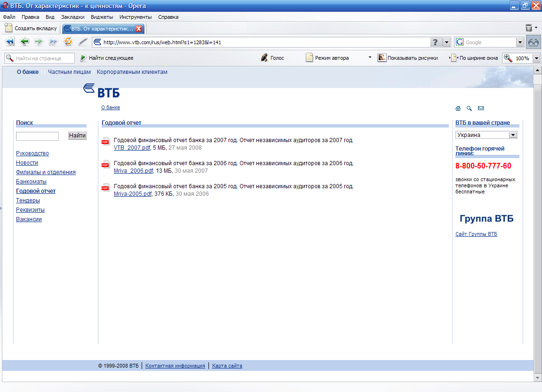The image size is (542, 392).
Task: Click the Find on page (Найти на странице) field
Action: pyautogui.click(x=40, y=58)
